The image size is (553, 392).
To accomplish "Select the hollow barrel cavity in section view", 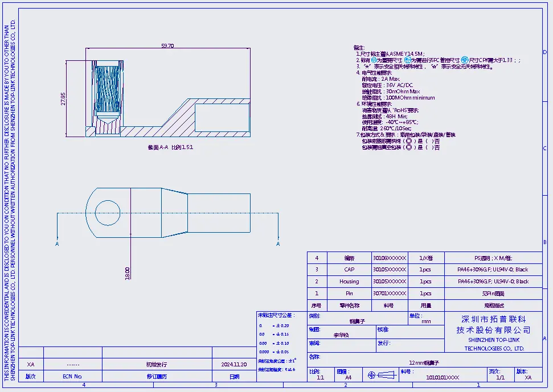I will tap(222, 118).
